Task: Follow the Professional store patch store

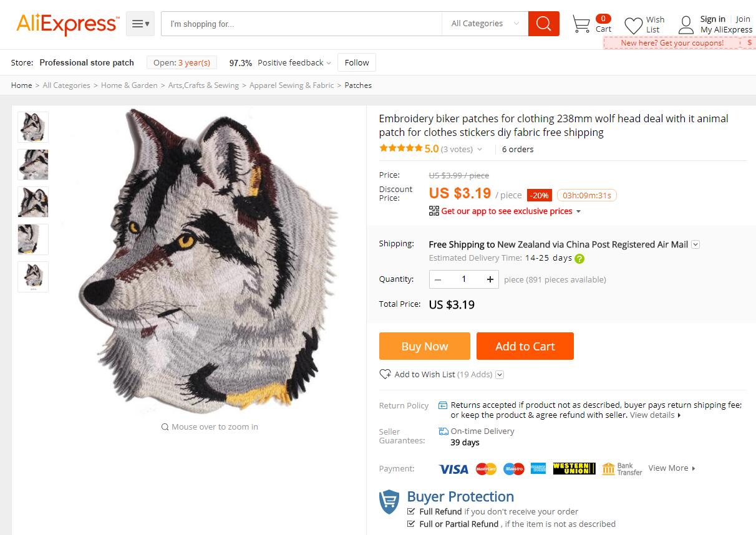Action: (357, 62)
